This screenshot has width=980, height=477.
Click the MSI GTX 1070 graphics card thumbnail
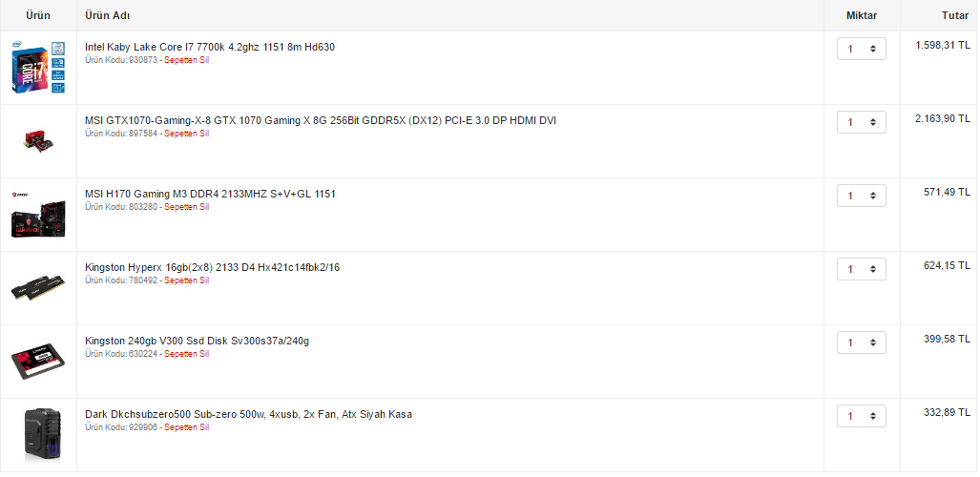point(38,140)
